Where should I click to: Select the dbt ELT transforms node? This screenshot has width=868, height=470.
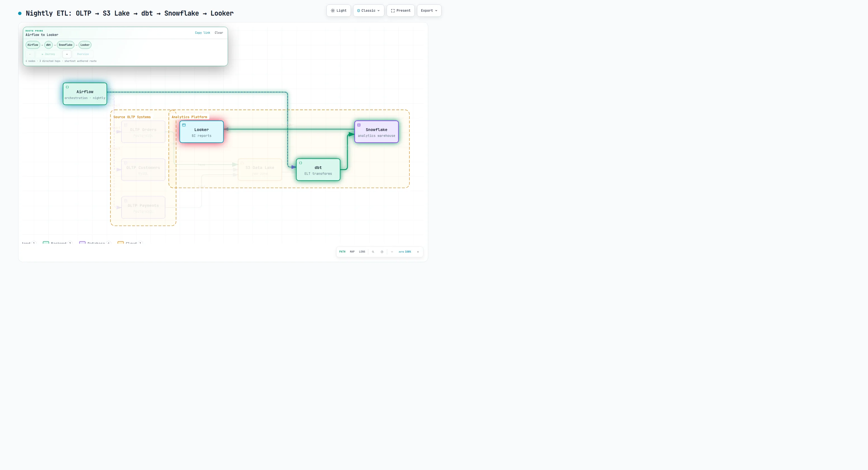(318, 170)
